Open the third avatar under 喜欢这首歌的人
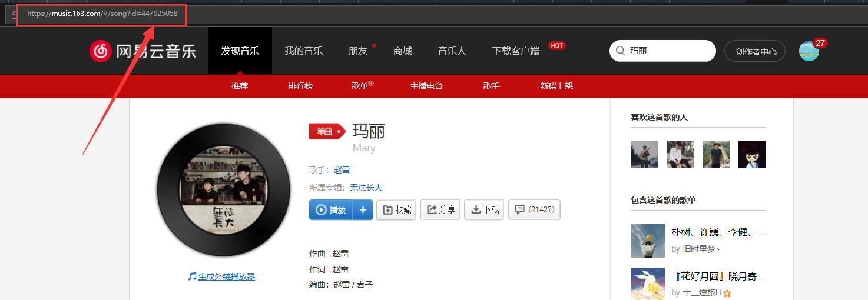The height and width of the screenshot is (300, 868). (716, 155)
